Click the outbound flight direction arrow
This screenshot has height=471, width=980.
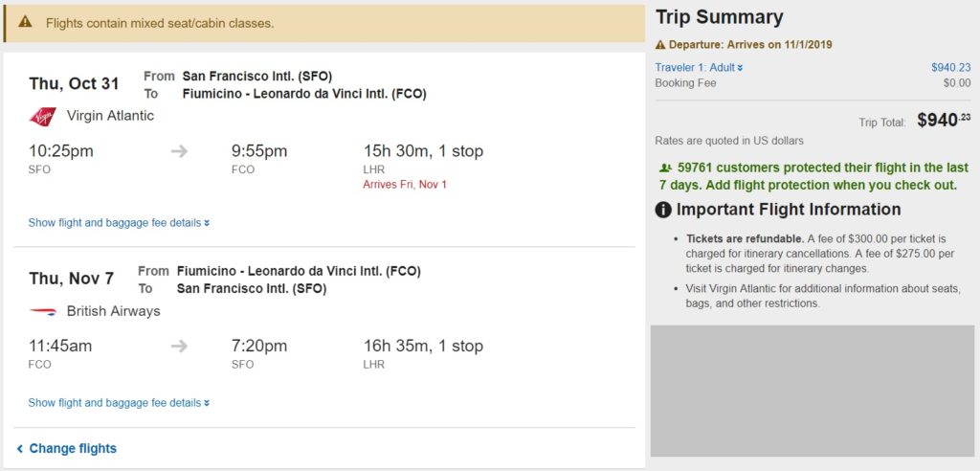179,151
